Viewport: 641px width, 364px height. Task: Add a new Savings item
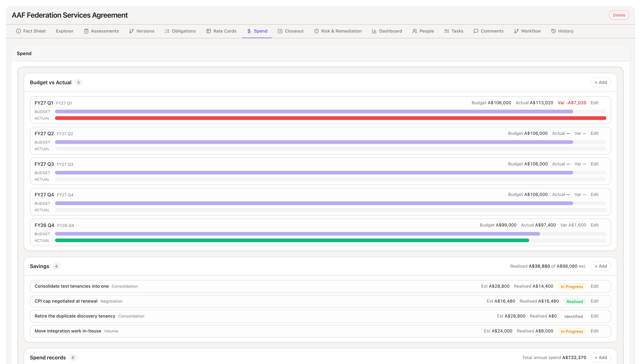click(601, 266)
